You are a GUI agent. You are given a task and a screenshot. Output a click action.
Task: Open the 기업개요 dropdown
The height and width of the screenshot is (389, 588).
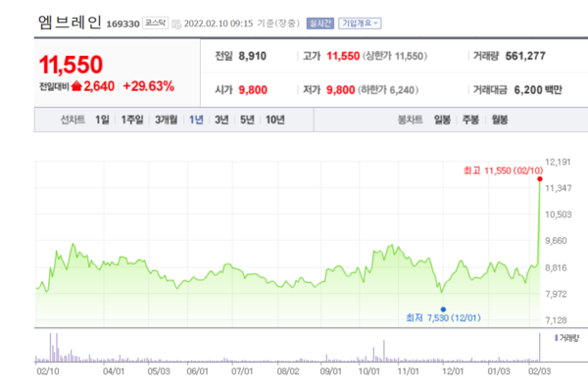coord(360,24)
